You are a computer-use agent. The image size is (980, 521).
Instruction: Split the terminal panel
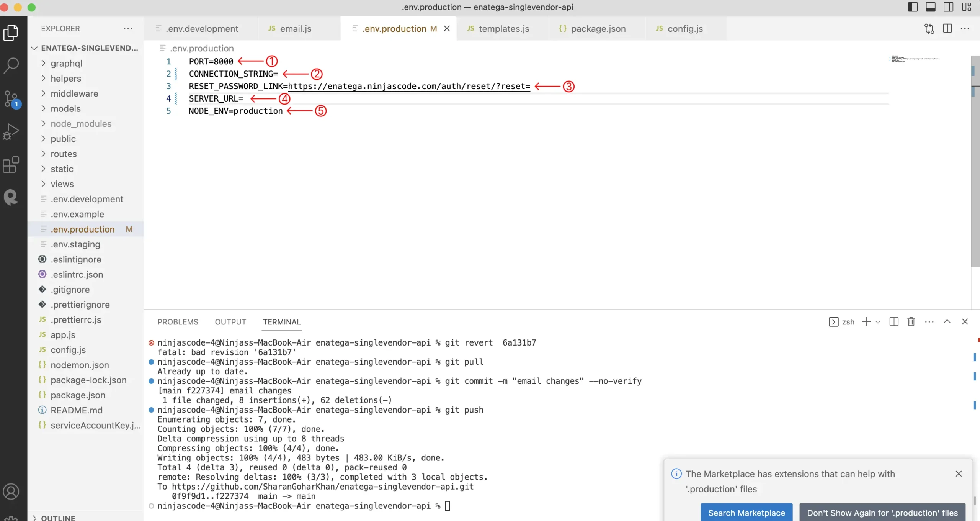[894, 322]
